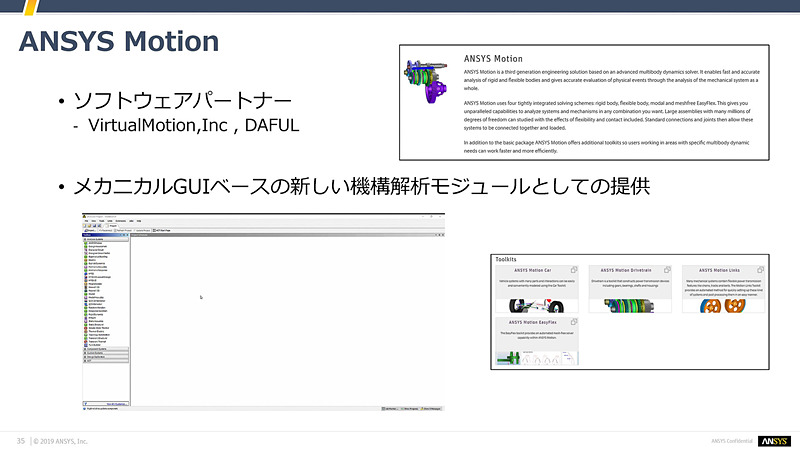Click Show Progress in status bar
Image resolution: width=800 pixels, height=450 pixels.
(410, 409)
